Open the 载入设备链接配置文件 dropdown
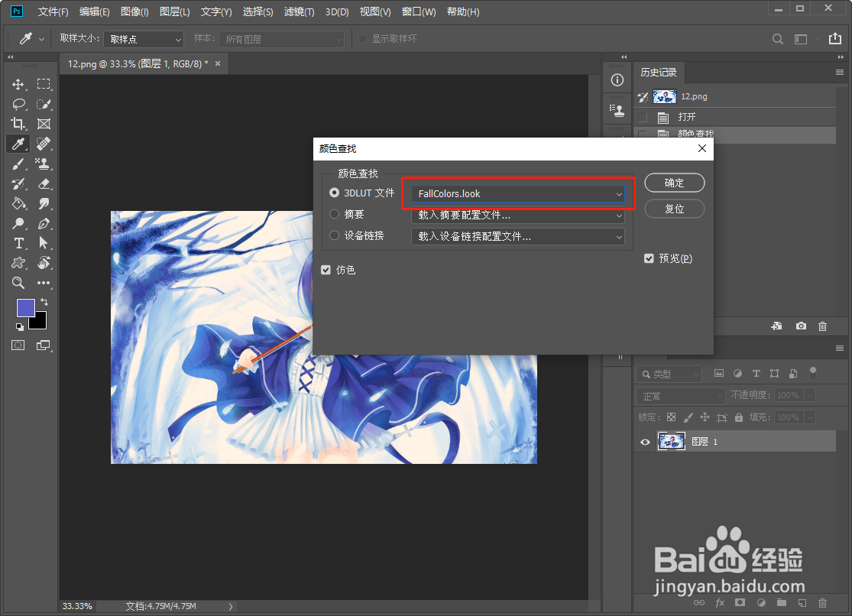The height and width of the screenshot is (616, 852). [x=518, y=236]
